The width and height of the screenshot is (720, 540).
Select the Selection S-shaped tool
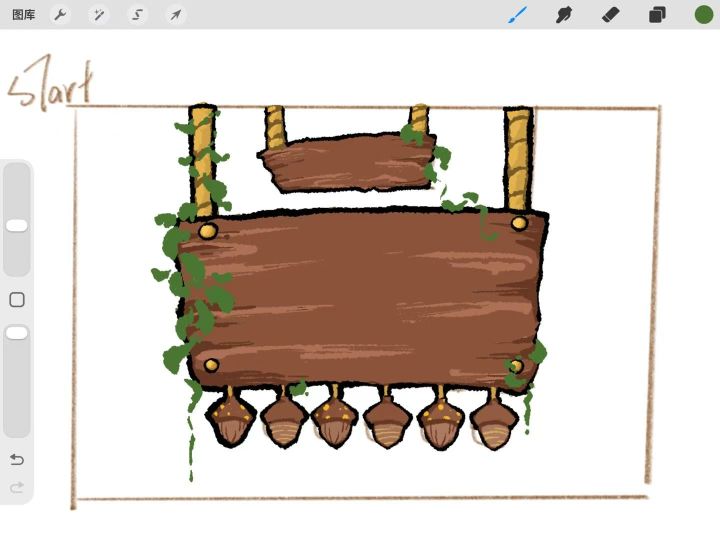coord(137,15)
